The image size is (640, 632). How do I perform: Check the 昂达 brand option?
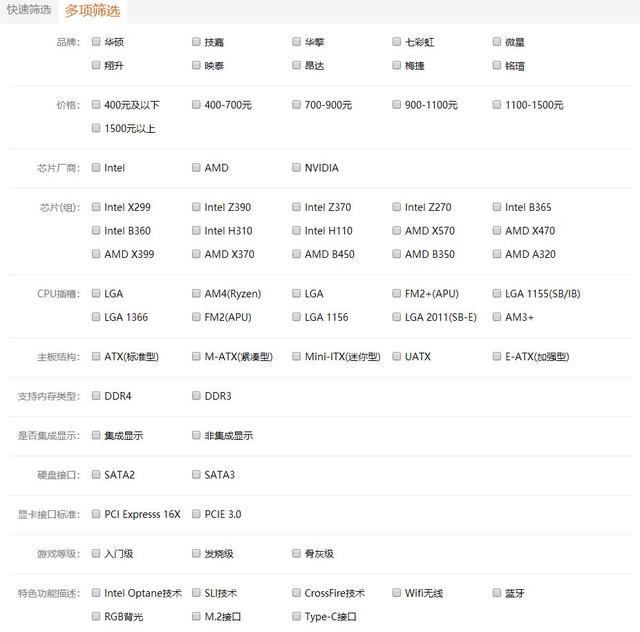pos(296,65)
